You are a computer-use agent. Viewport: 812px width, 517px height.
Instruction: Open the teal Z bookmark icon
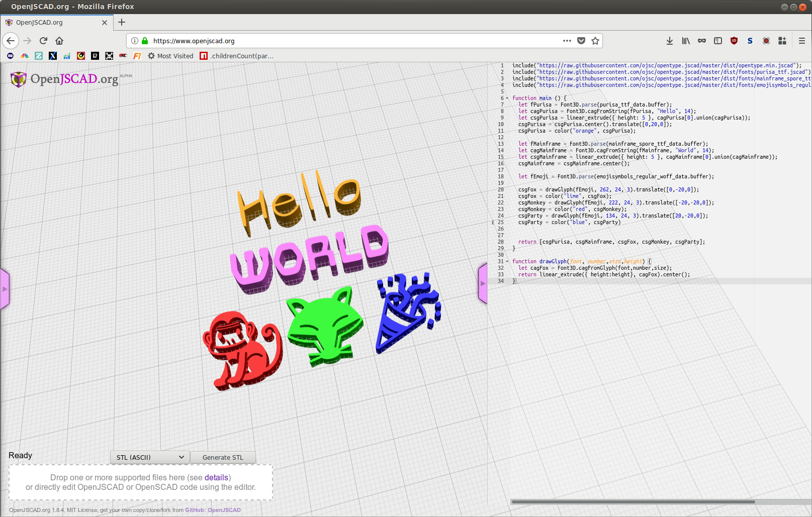point(39,56)
